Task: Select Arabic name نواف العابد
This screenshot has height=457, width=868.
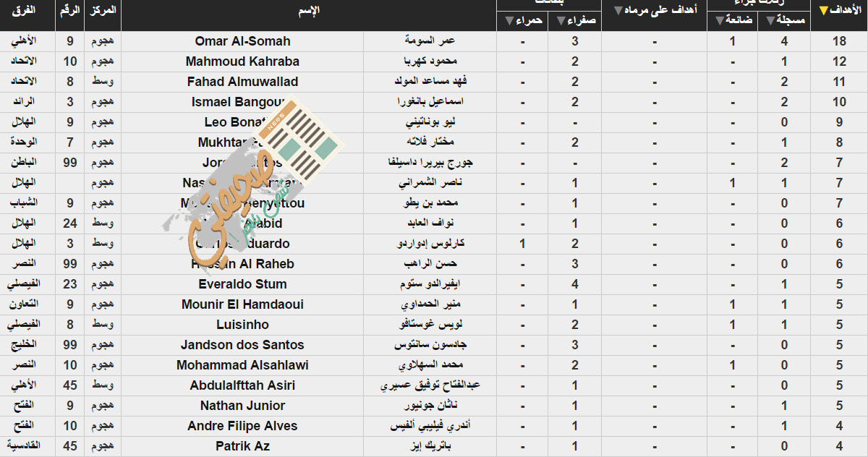Action: point(430,223)
